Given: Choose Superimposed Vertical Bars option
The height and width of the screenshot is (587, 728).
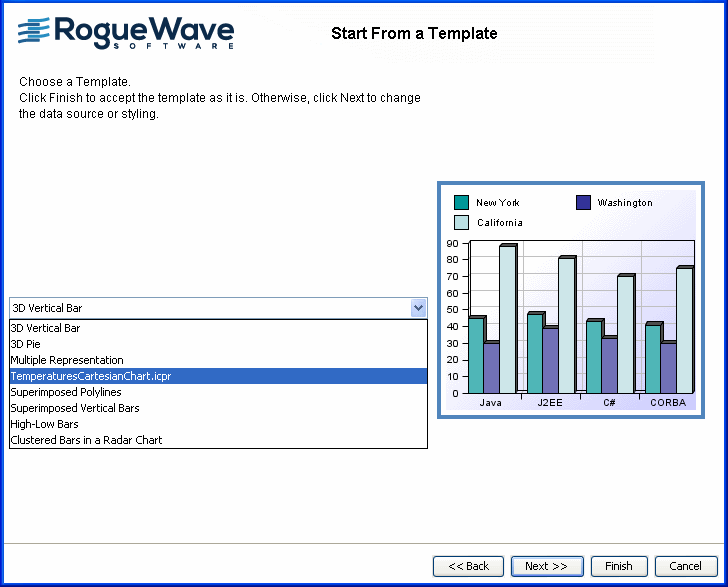Looking at the screenshot, I should point(75,408).
